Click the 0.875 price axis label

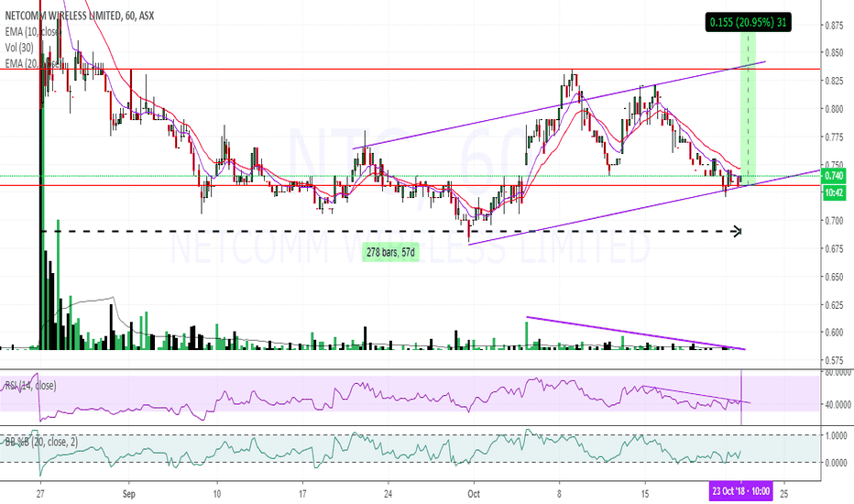click(x=835, y=25)
